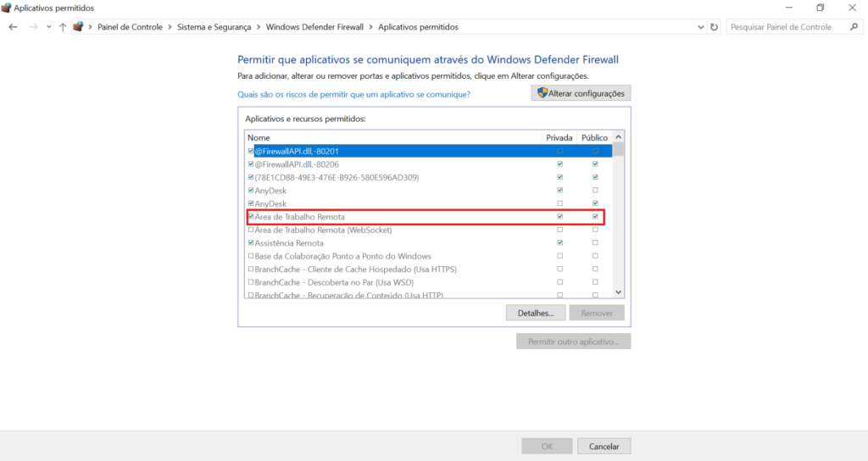Toggle Área de Trabalho Remota enable checkbox
The width and height of the screenshot is (868, 461).
[251, 216]
